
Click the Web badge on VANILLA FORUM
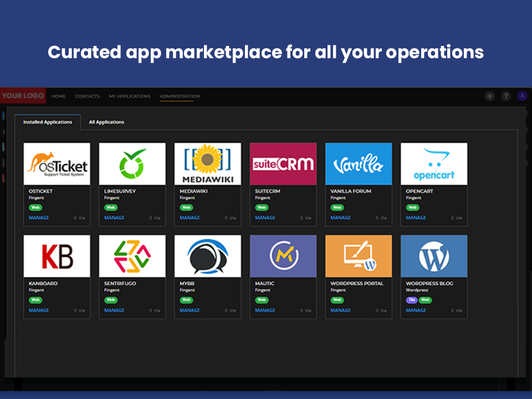pos(337,207)
